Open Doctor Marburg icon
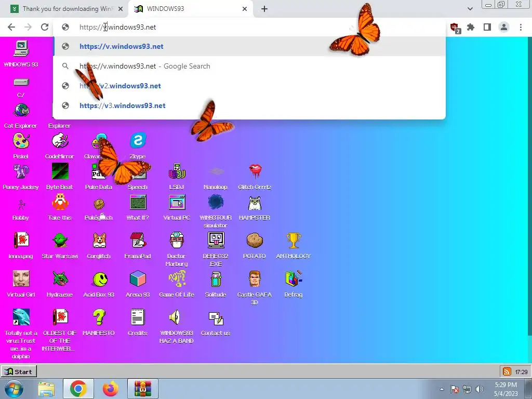 177,241
